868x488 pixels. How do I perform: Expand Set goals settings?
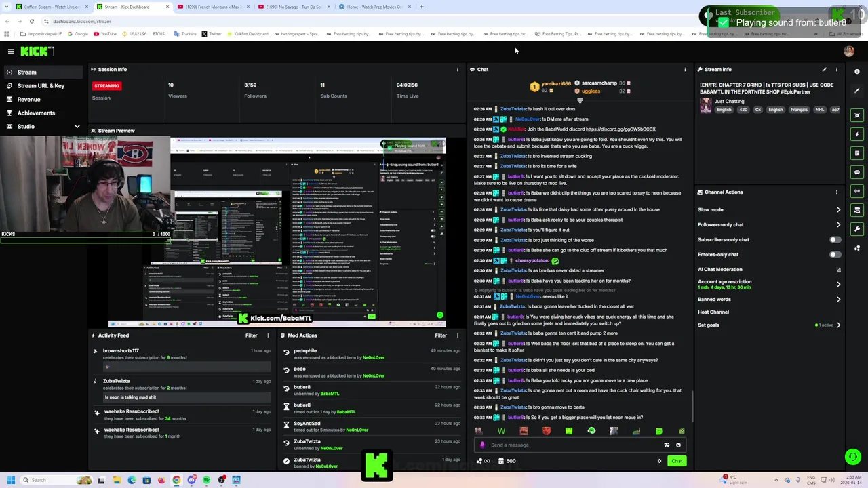(838, 325)
